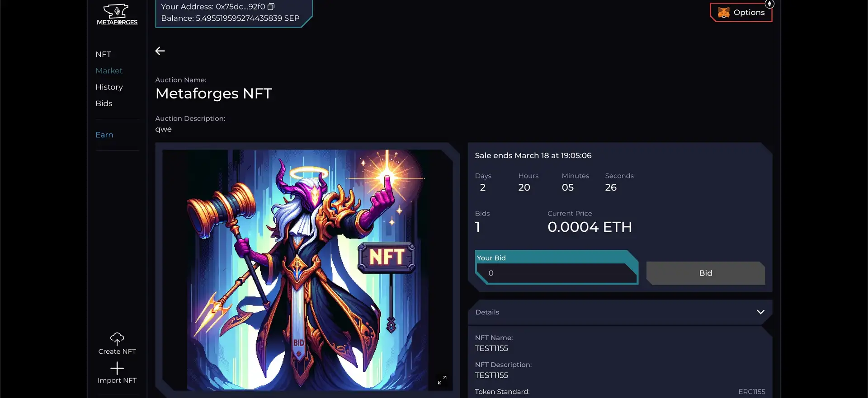Click the Create NFT label
Viewport: 868px width, 398px height.
click(117, 351)
